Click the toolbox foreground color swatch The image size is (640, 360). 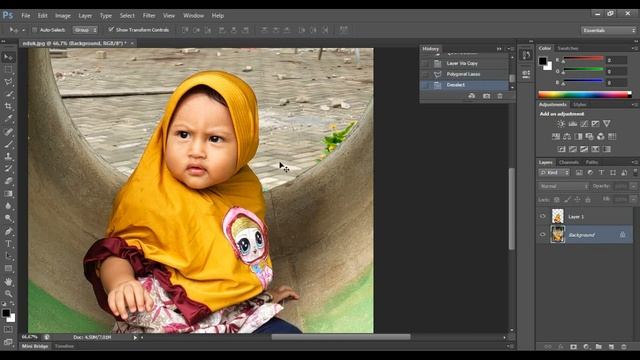(x=6, y=313)
